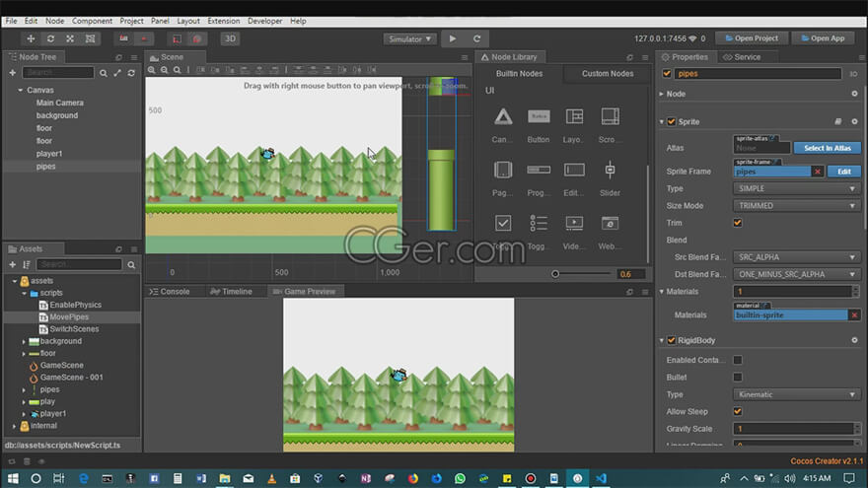Select the move transform tool
Screen dimensions: 868x488
pos(31,38)
